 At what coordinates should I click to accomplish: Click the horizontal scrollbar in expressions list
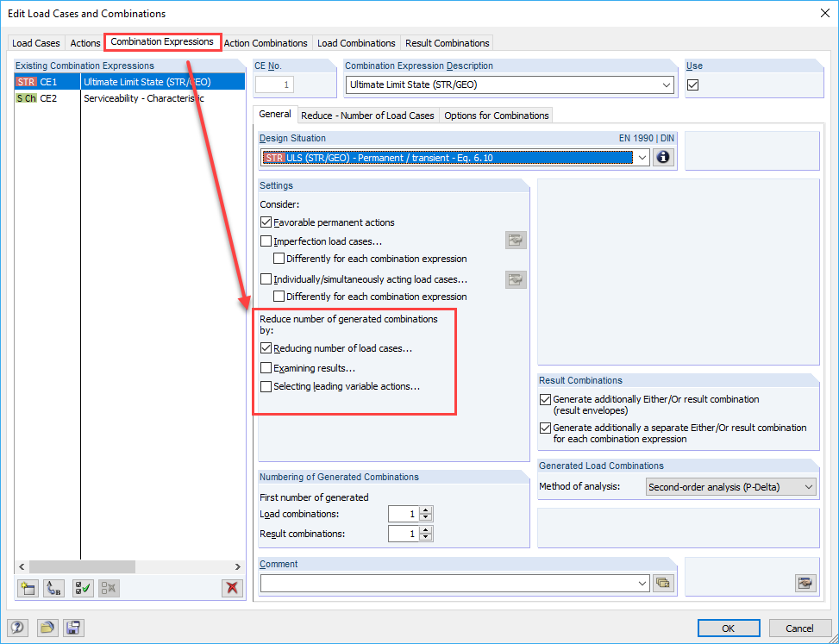[83, 566]
